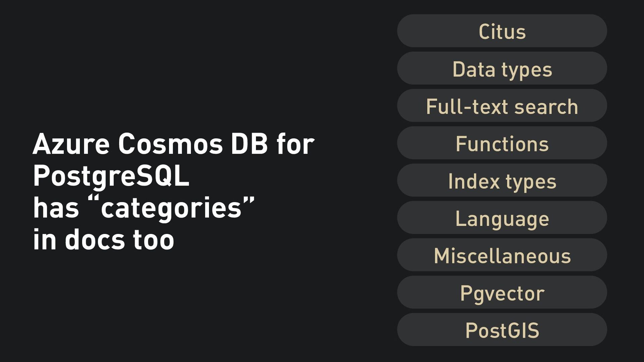The image size is (644, 362).
Task: Select the Pgvector category pill
Action: (x=502, y=292)
